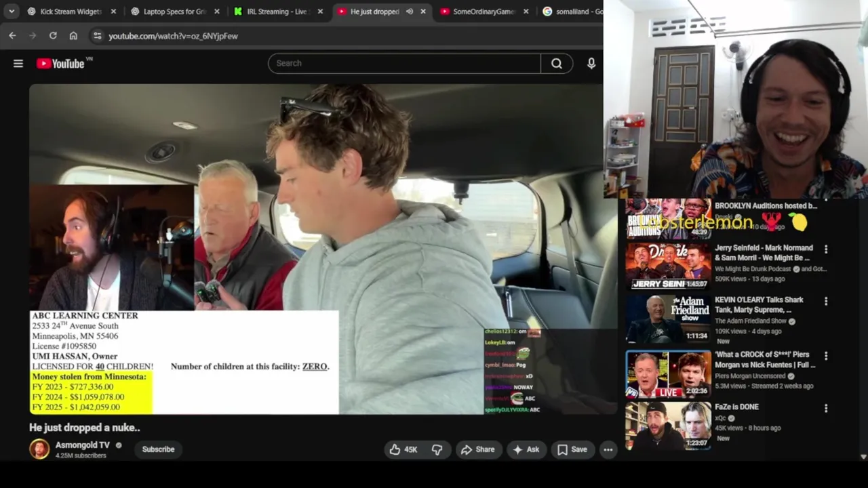The height and width of the screenshot is (488, 868).
Task: Click the magnifier search button
Action: [557, 63]
